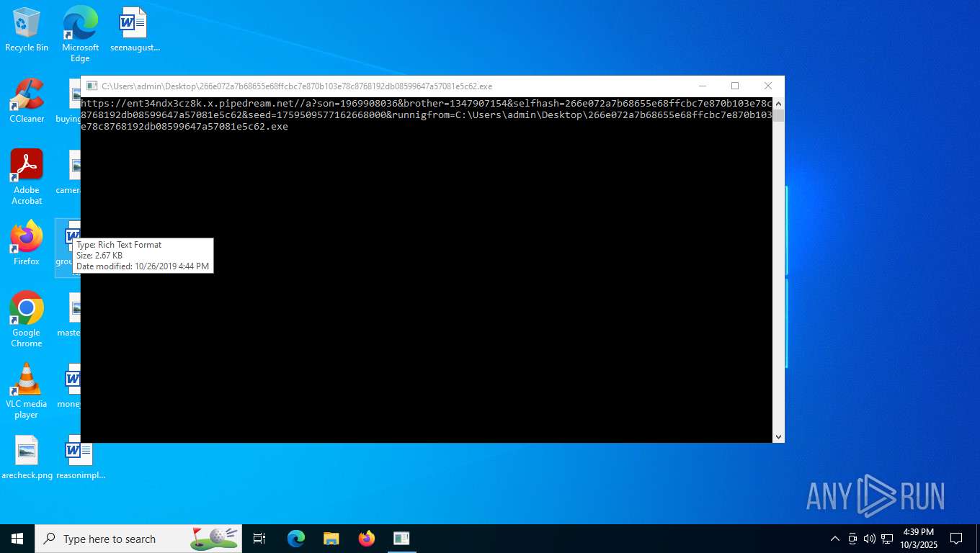This screenshot has height=553, width=980.
Task: Show hidden system tray icons
Action: (835, 539)
